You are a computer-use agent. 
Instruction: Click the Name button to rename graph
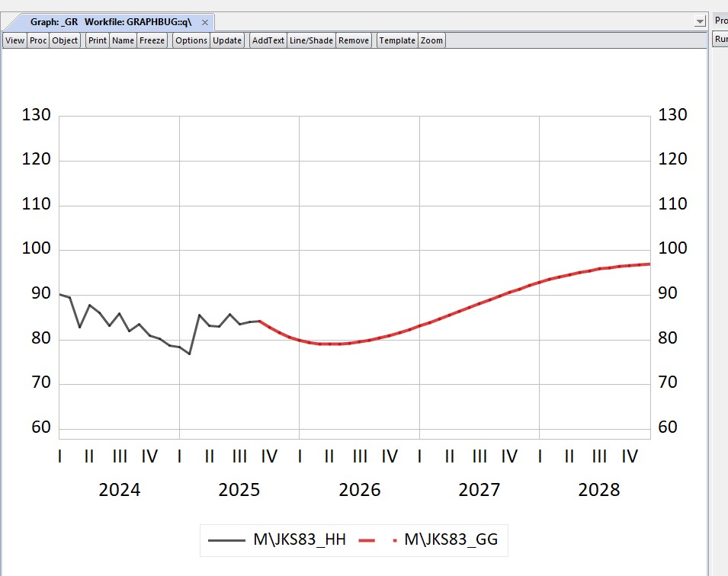click(123, 40)
